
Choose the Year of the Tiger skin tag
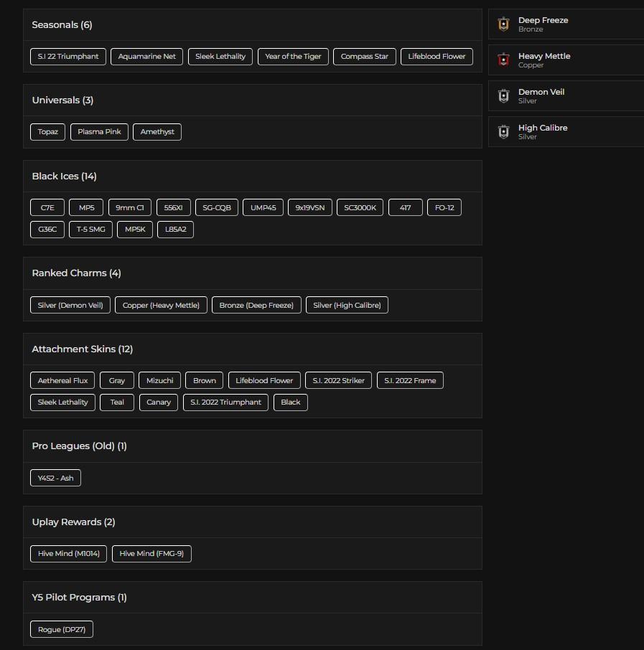pyautogui.click(x=293, y=57)
